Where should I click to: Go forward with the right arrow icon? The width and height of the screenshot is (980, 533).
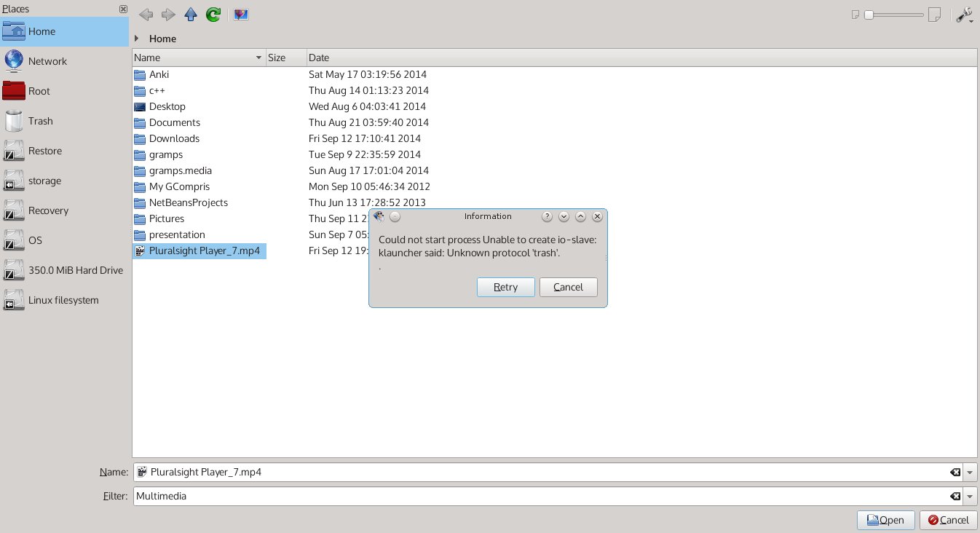click(168, 15)
